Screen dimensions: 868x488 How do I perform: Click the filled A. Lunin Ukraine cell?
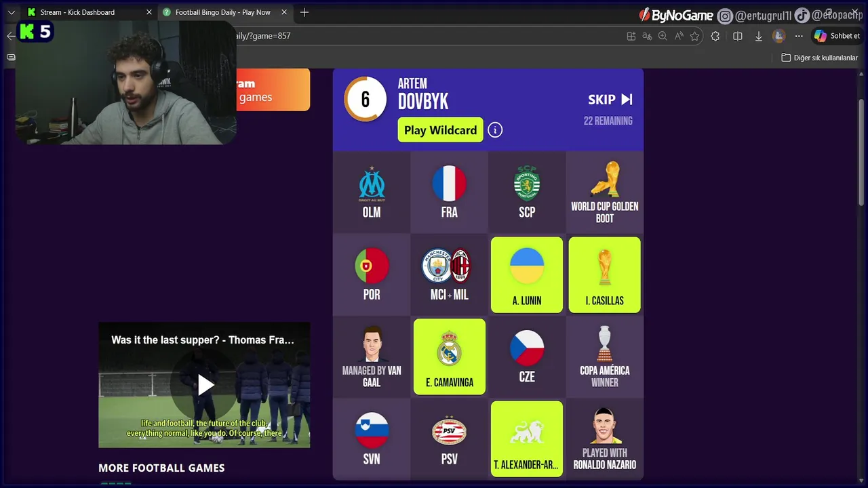527,274
